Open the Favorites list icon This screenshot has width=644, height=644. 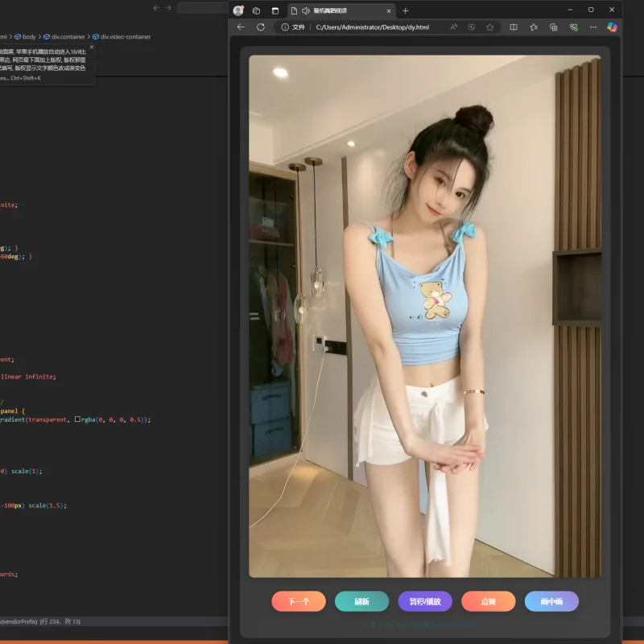pos(534,27)
